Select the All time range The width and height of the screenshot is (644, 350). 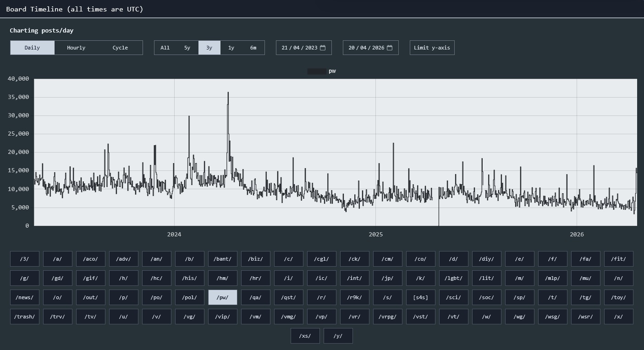(165, 48)
